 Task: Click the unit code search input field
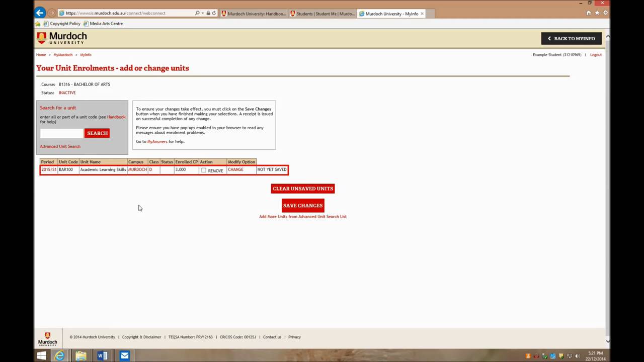point(61,133)
